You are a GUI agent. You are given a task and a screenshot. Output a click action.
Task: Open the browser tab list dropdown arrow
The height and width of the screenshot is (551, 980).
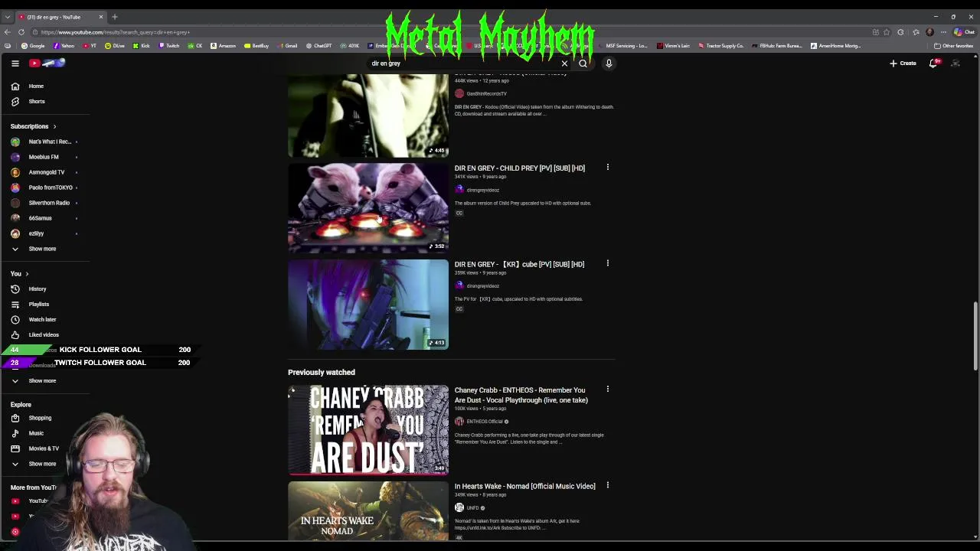(x=8, y=17)
